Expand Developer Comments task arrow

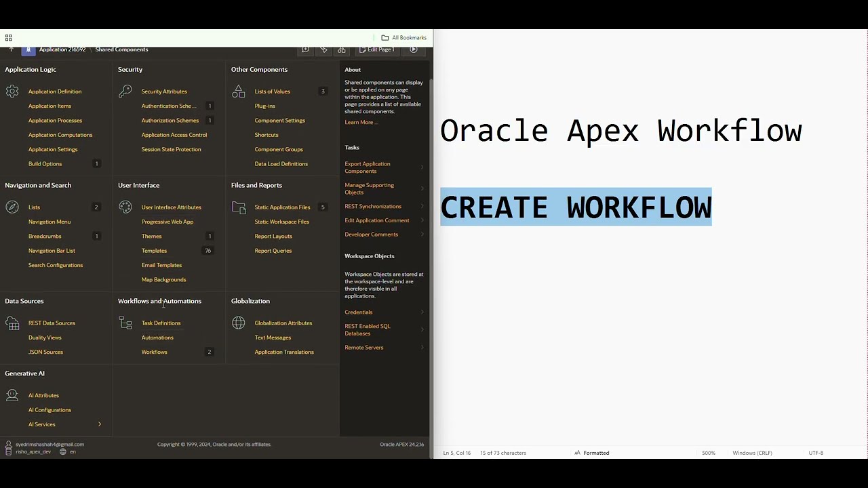pos(422,235)
